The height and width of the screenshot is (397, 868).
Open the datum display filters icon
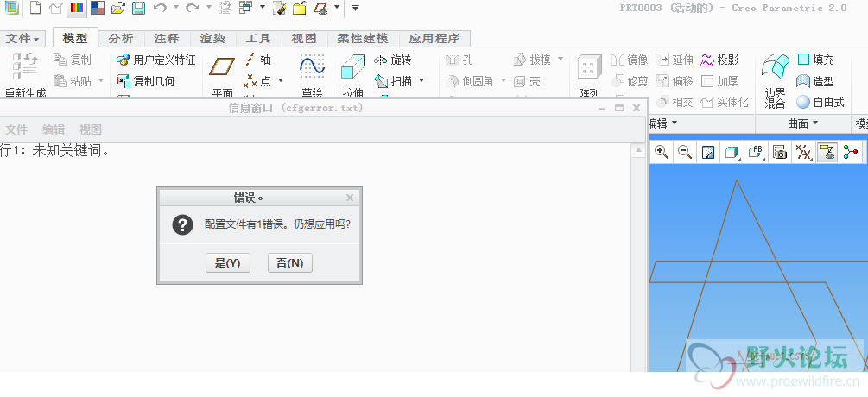(x=803, y=153)
